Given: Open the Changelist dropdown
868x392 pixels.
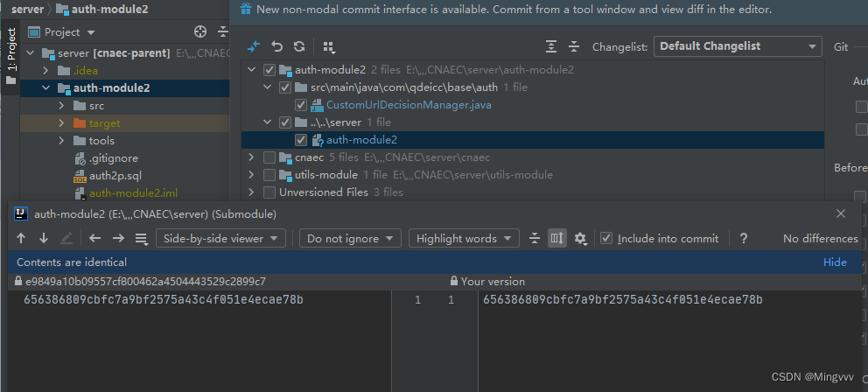Looking at the screenshot, I should pos(738,46).
